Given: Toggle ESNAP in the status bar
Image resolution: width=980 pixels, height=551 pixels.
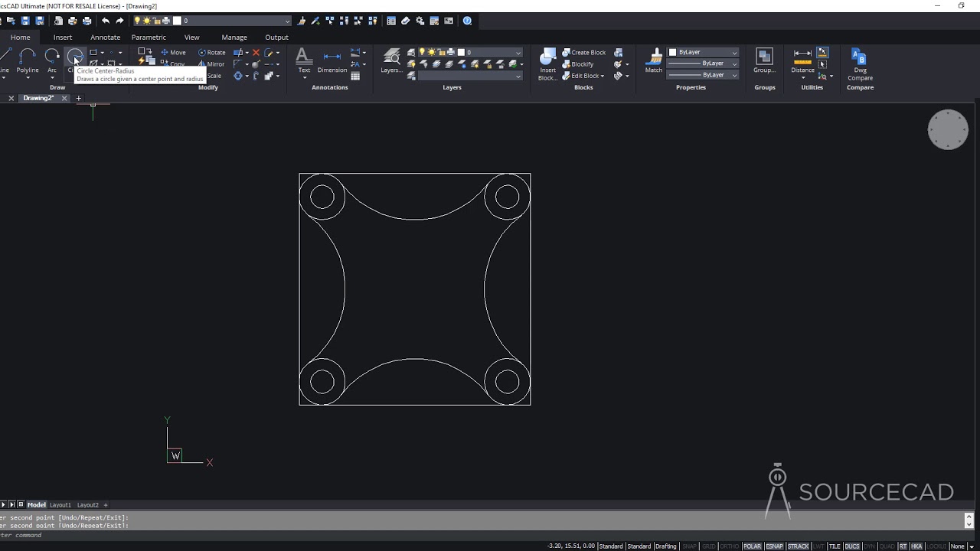Looking at the screenshot, I should point(774,546).
